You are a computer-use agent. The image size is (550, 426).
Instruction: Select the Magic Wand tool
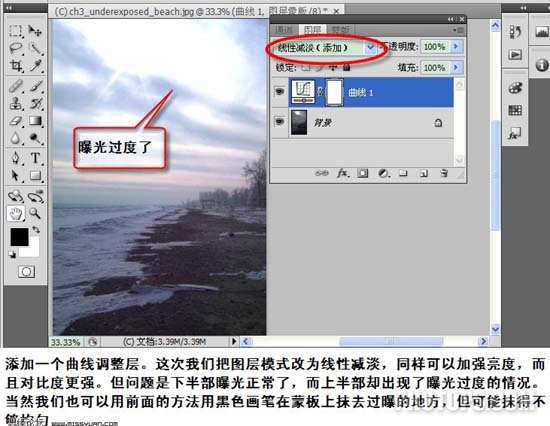35,48
